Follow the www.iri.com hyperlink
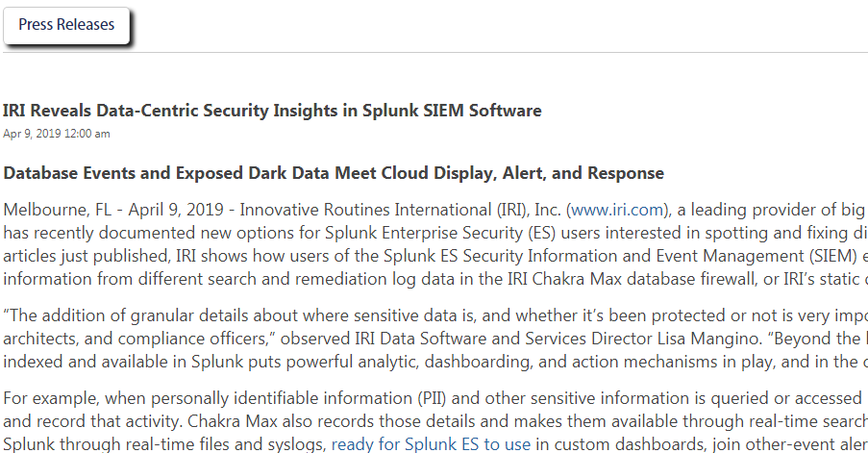Viewport: 868px width, 453px height. [617, 210]
